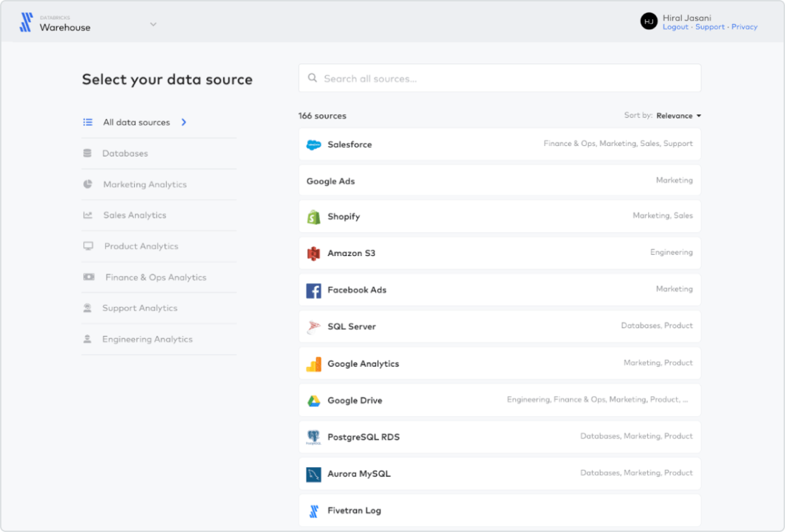
Task: Click the Aurora MySQL icon
Action: click(x=313, y=474)
